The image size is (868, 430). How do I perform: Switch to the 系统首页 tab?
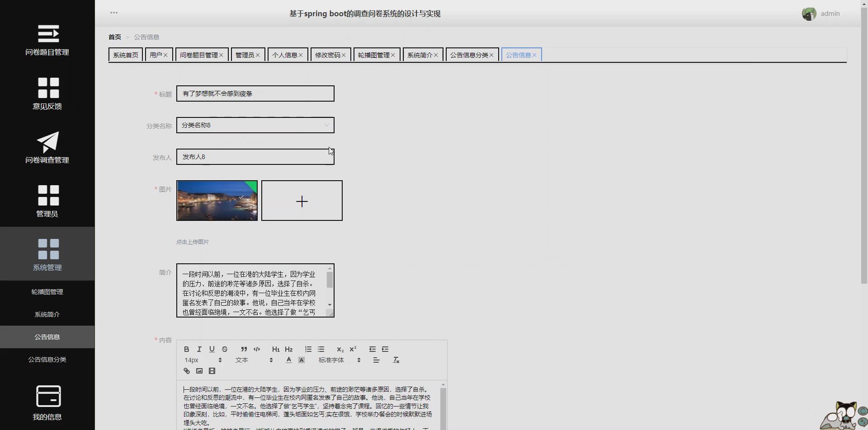point(125,54)
